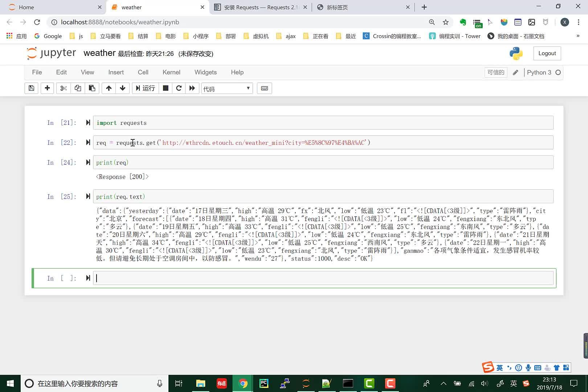
Task: Cut selected cells with scissors icon
Action: [x=64, y=88]
